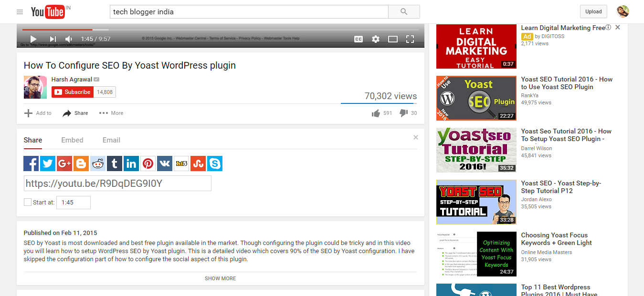Image resolution: width=644 pixels, height=296 pixels.
Task: Share the video on Blogger
Action: point(81,163)
